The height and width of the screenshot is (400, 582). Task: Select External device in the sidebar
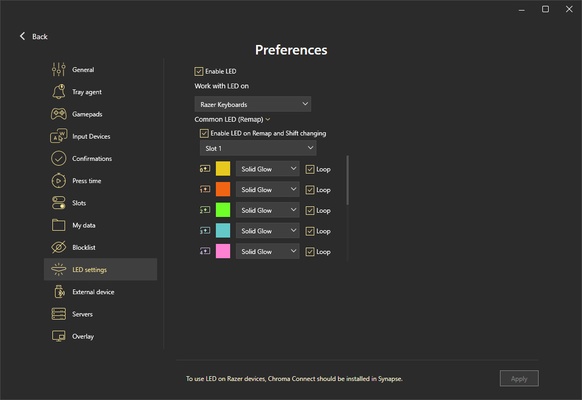pos(100,292)
